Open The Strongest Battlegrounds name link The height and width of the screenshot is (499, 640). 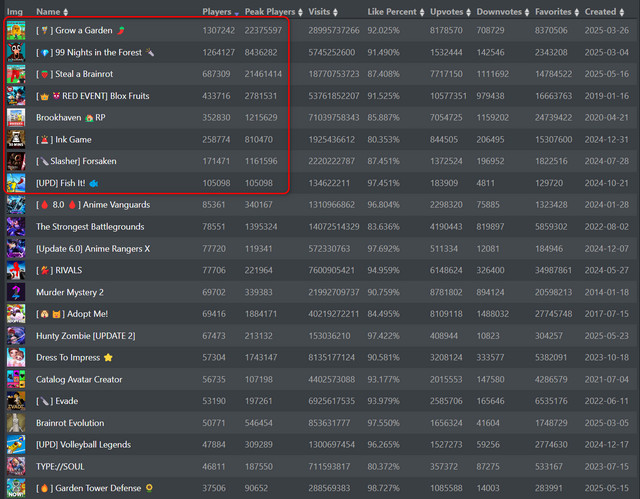click(x=90, y=227)
